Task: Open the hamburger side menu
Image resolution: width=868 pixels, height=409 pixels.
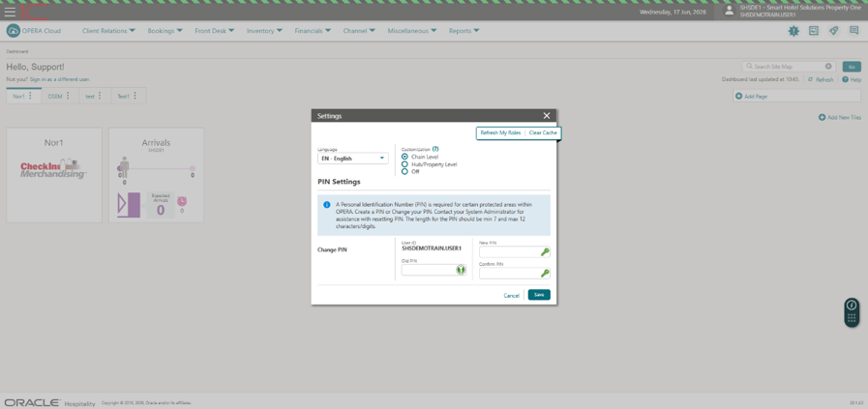Action: click(10, 12)
